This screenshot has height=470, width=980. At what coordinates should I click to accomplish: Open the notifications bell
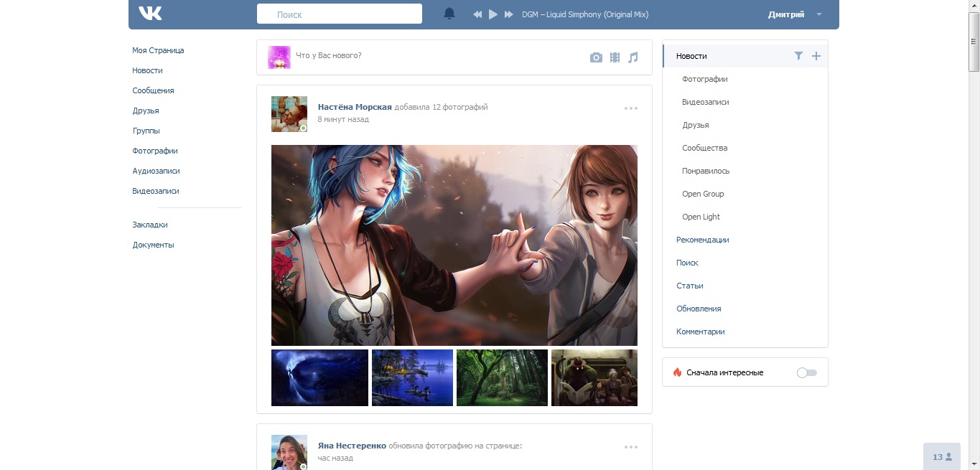point(449,14)
